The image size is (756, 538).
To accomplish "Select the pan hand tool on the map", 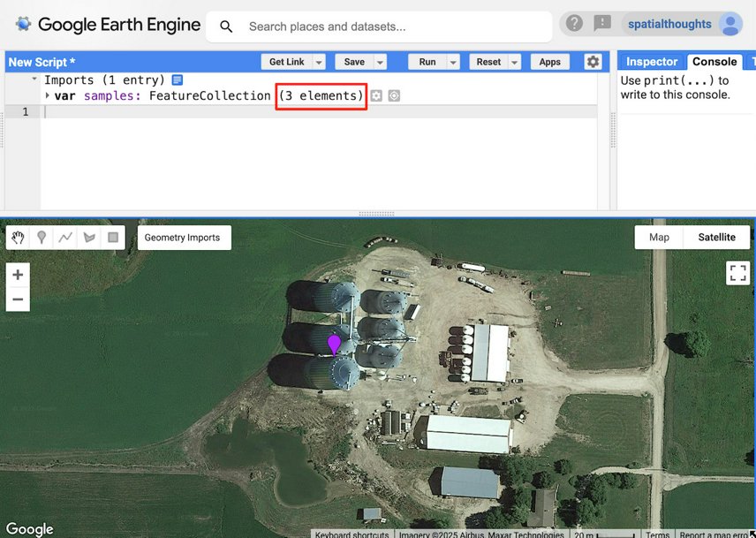I will coord(18,237).
